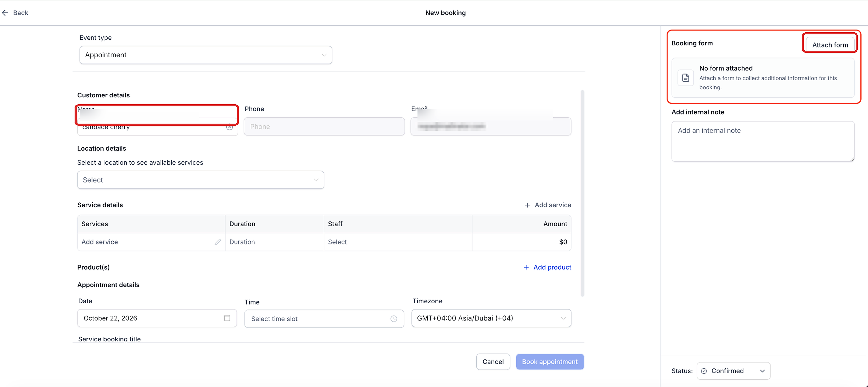Click the Add service link above the table
Image resolution: width=868 pixels, height=387 pixels.
pyautogui.click(x=548, y=205)
